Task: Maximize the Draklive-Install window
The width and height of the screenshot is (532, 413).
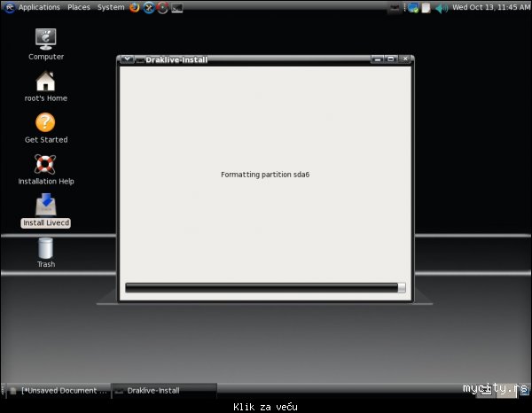Action: 390,59
